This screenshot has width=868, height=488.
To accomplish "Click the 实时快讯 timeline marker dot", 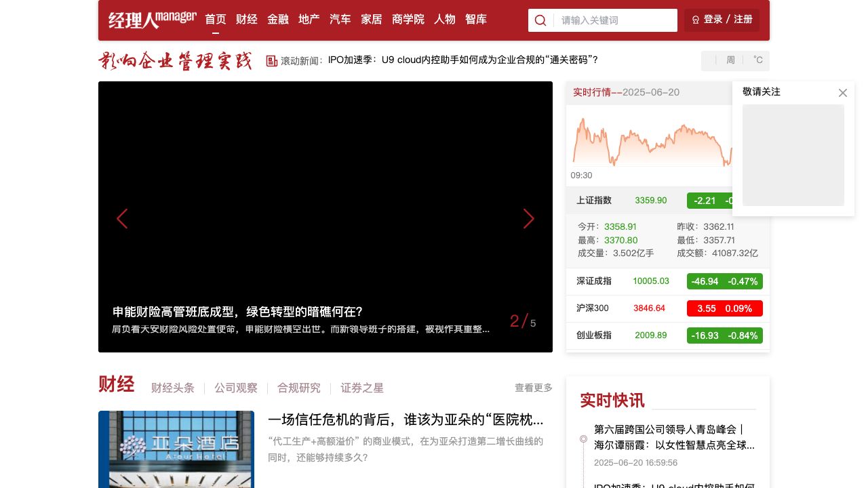I will [x=583, y=439].
